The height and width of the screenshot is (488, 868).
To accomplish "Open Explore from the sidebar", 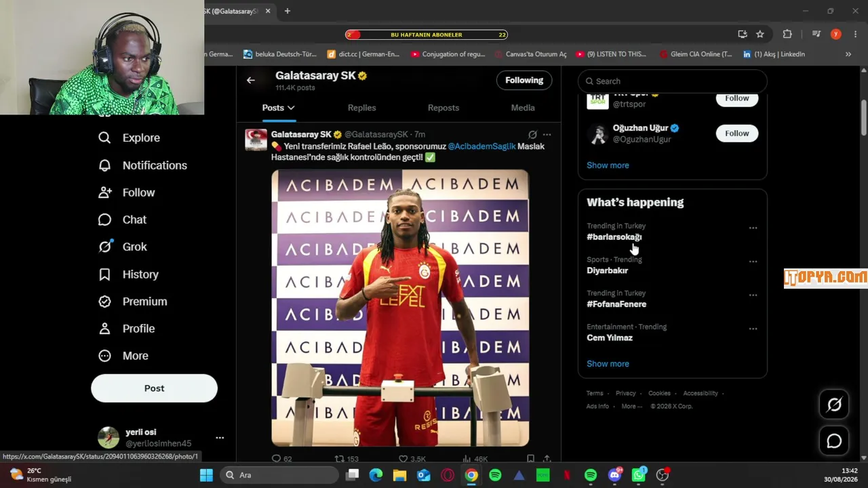I will tap(129, 138).
